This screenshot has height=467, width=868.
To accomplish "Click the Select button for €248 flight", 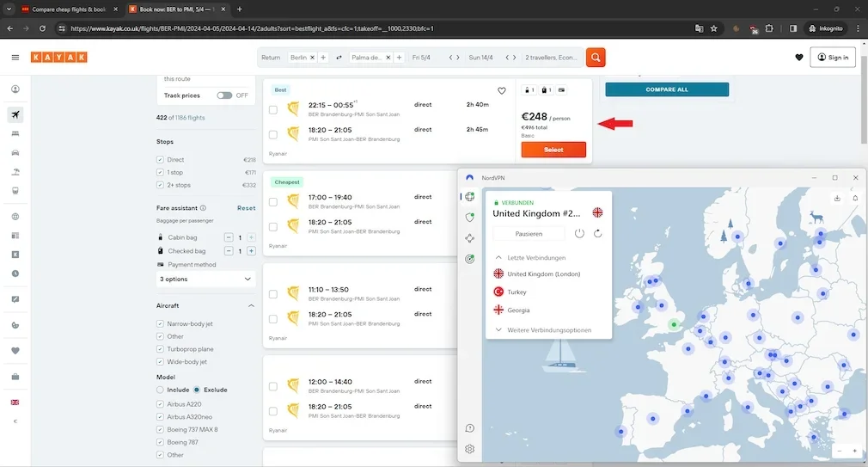I will click(x=553, y=150).
